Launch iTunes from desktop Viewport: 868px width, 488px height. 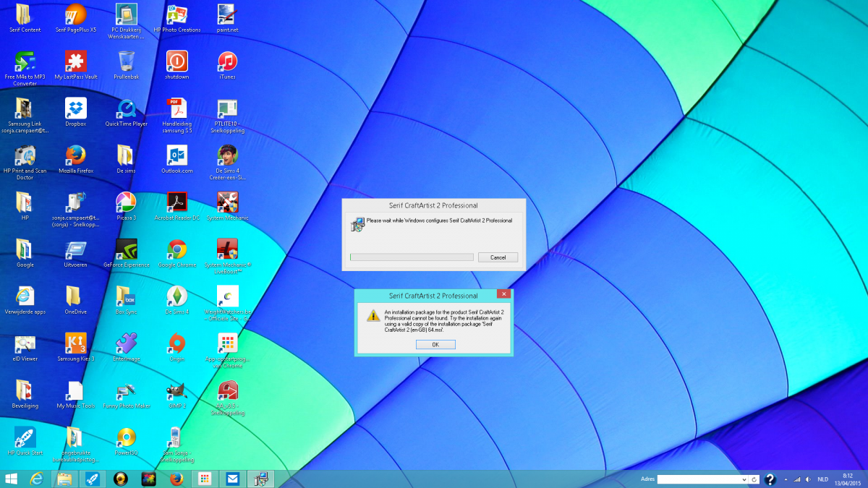(x=227, y=66)
